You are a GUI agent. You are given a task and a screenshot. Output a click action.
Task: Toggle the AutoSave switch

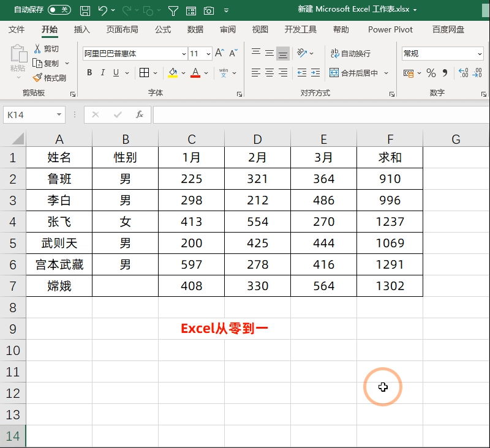point(59,10)
